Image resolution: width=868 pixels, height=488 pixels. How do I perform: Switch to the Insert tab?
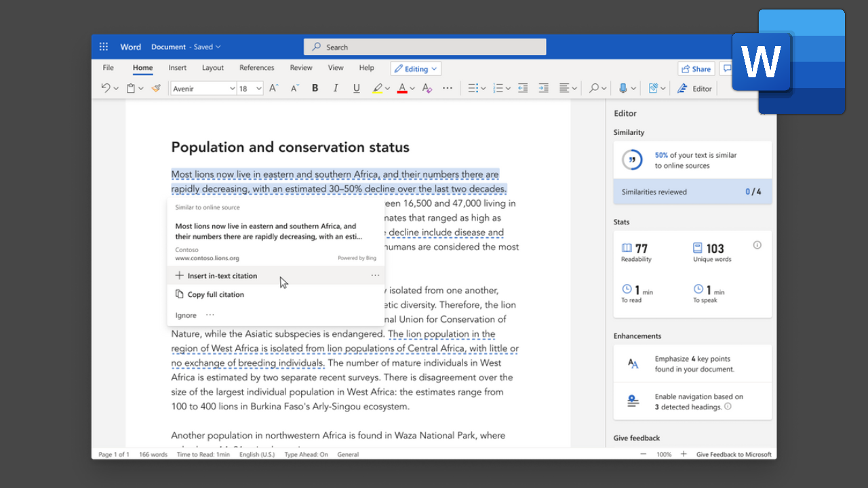pyautogui.click(x=178, y=68)
